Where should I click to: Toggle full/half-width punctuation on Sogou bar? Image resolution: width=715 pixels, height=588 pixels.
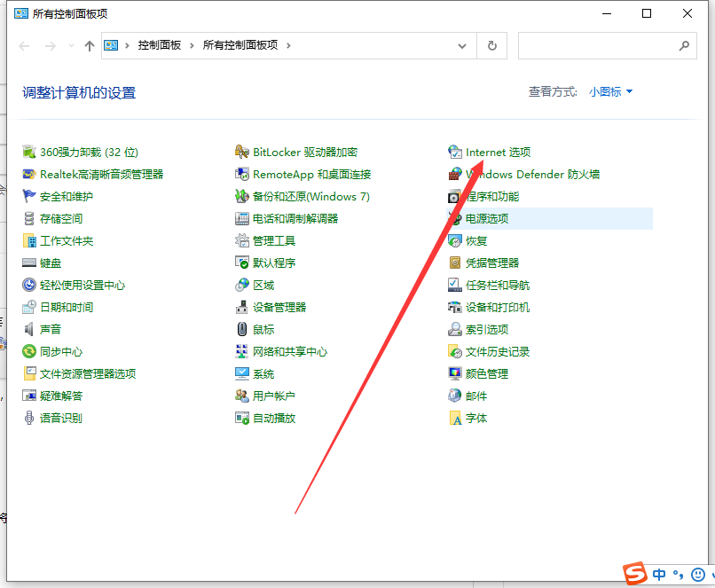pos(676,576)
